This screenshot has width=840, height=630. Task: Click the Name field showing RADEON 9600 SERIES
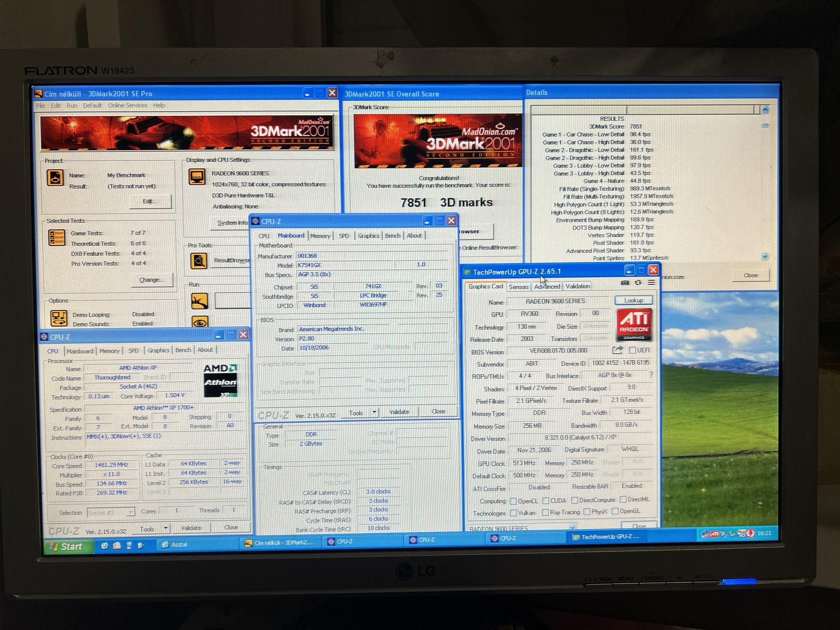tap(558, 301)
